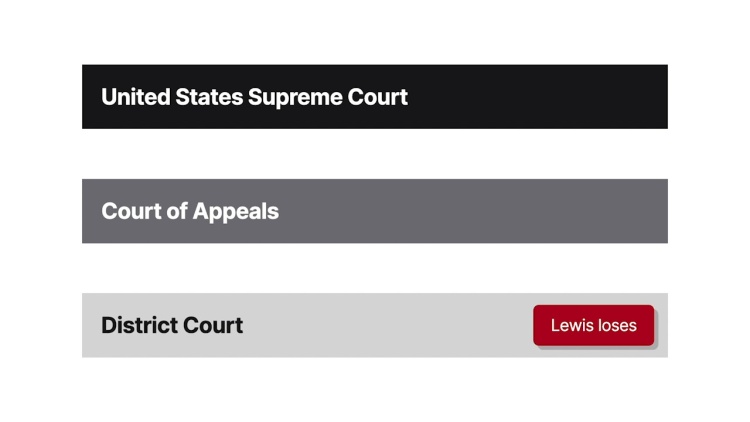Click the Court of Appeals heading text

click(x=190, y=212)
